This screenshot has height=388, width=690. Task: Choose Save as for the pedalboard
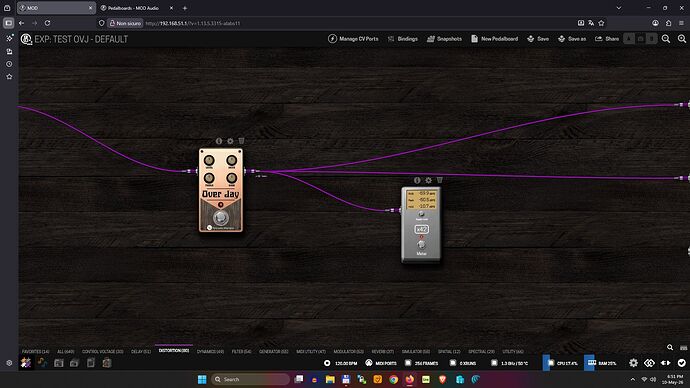tap(572, 39)
